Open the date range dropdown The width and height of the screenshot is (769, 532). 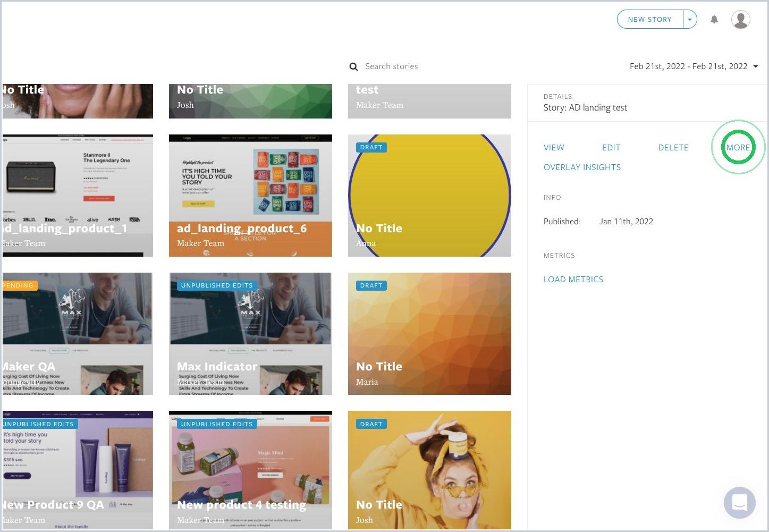pyautogui.click(x=694, y=66)
